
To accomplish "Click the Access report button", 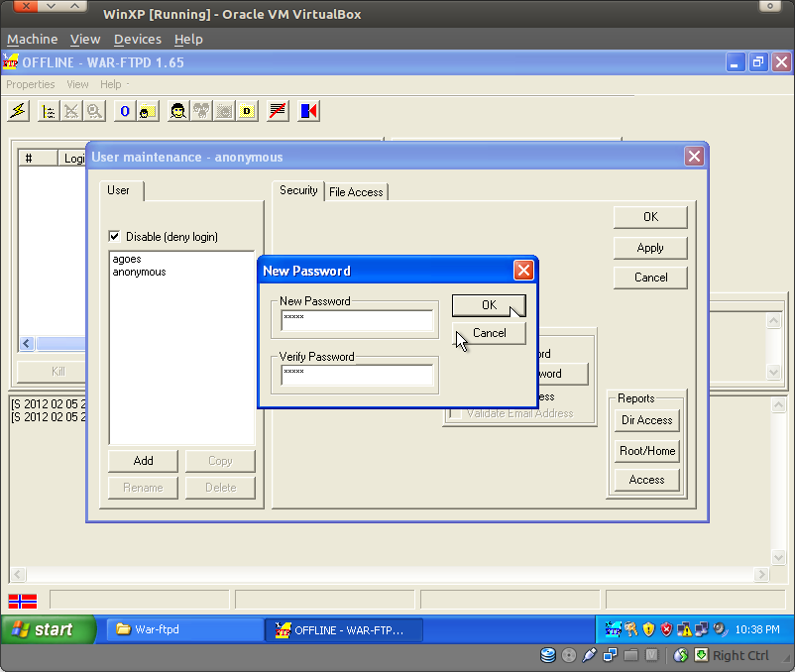I will [647, 480].
